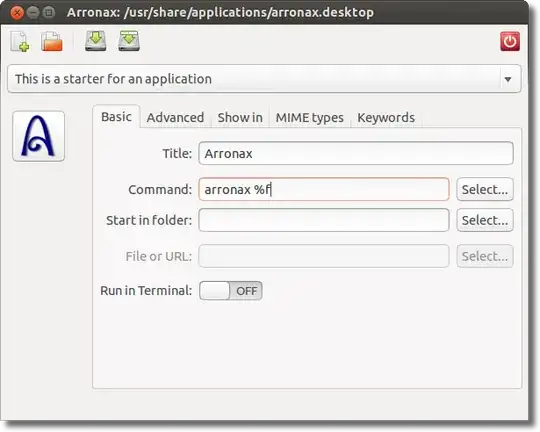Maximize the Arronax window
Viewport: 540px width, 432px height.
coord(49,13)
